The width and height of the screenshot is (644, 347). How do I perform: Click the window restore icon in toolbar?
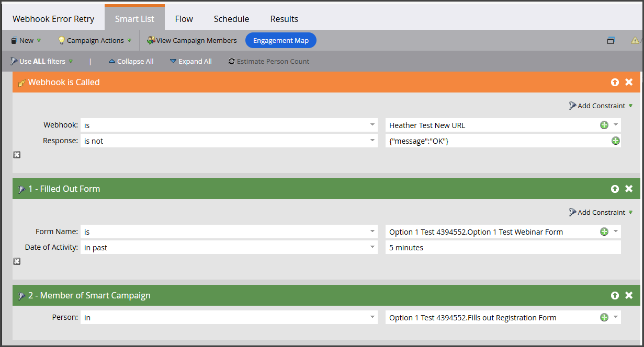(611, 40)
